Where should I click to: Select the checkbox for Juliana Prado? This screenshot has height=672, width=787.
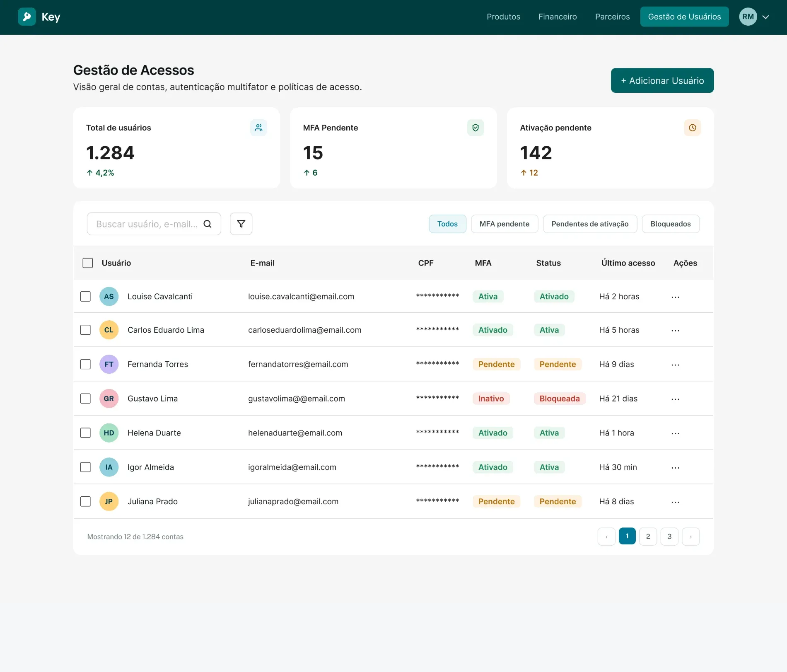click(x=85, y=501)
